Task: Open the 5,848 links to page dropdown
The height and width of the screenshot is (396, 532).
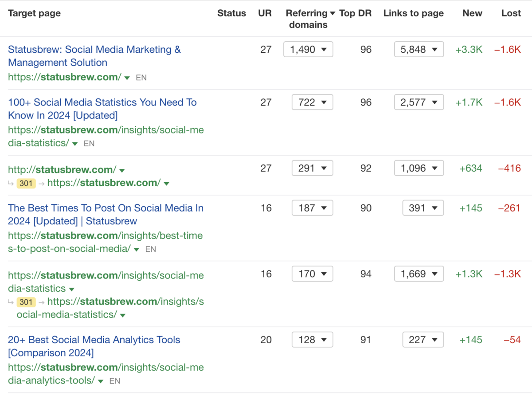Action: [x=419, y=50]
